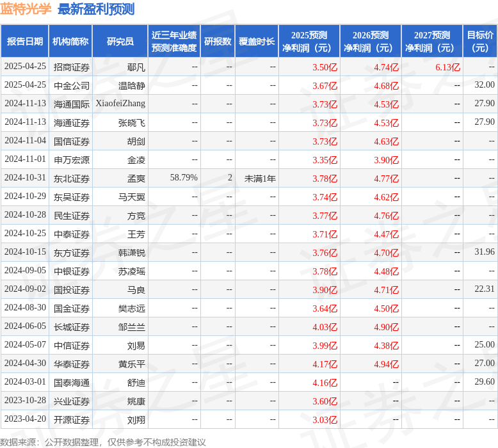The image size is (498, 448).
Task: Click 4.94亿 in 华泰证券 row
Action: (x=386, y=364)
